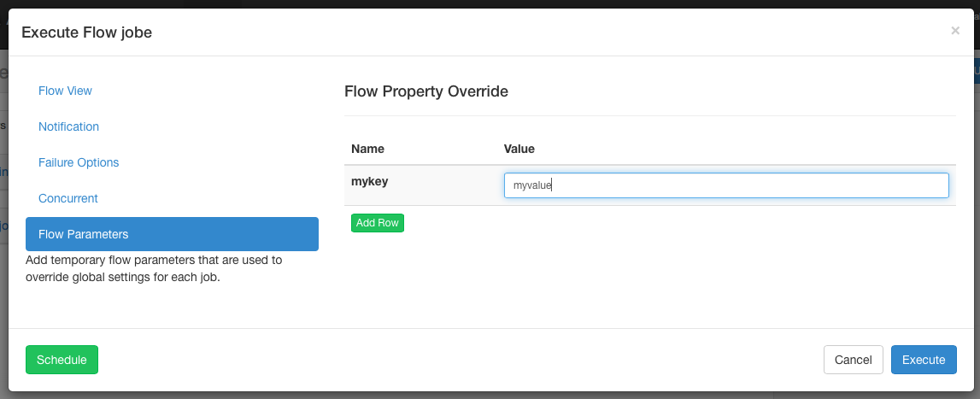The width and height of the screenshot is (980, 399).
Task: Click the dimmed backdrop below the dialog
Action: (490, 395)
